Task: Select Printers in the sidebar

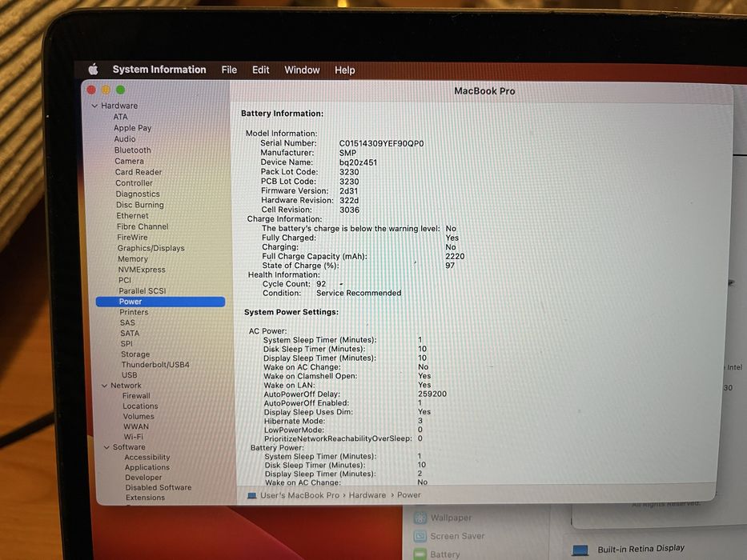Action: (134, 312)
